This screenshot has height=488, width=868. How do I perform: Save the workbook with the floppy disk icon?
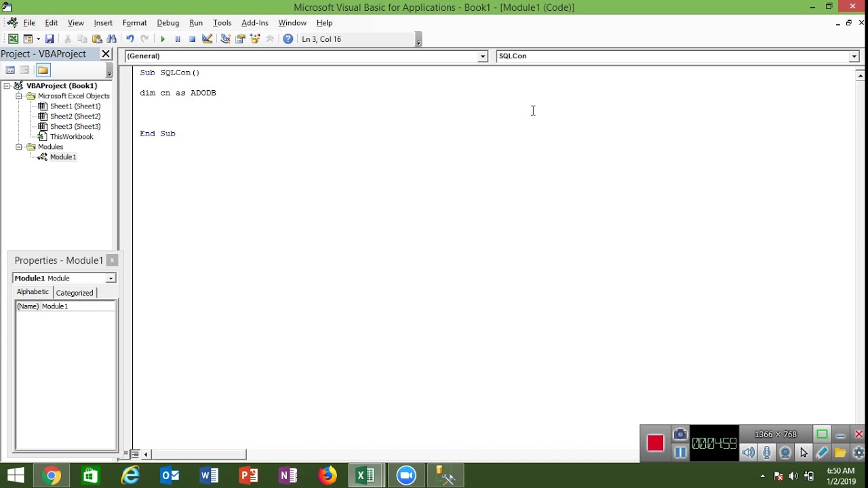pos(50,39)
